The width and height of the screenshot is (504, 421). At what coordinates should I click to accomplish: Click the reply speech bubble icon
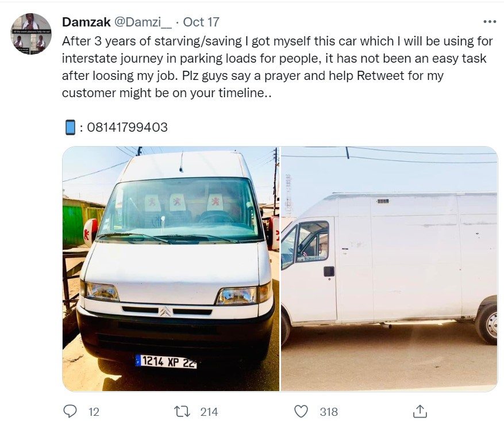70,411
